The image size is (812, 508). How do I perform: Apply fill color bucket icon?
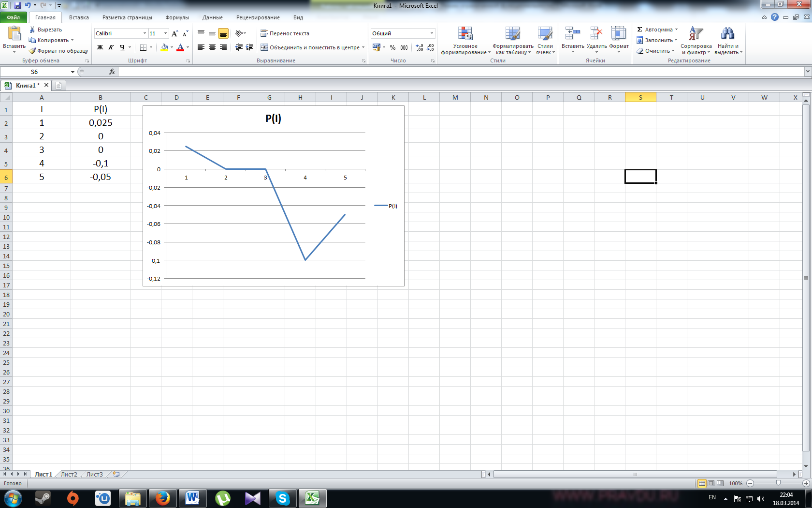click(x=164, y=47)
